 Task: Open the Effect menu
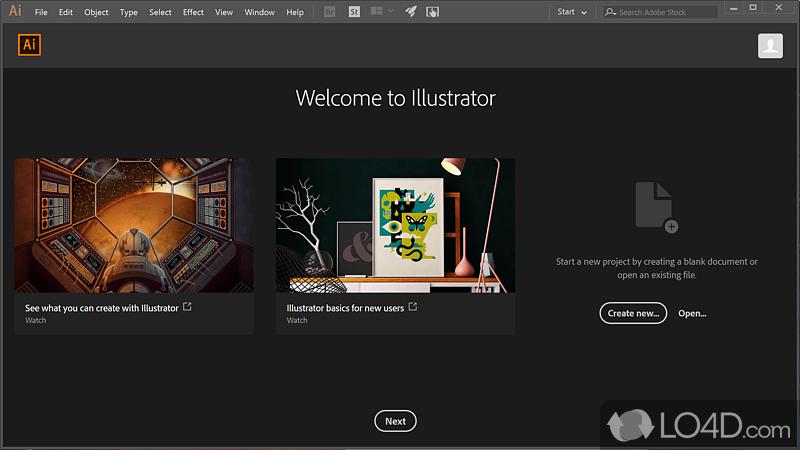click(193, 12)
